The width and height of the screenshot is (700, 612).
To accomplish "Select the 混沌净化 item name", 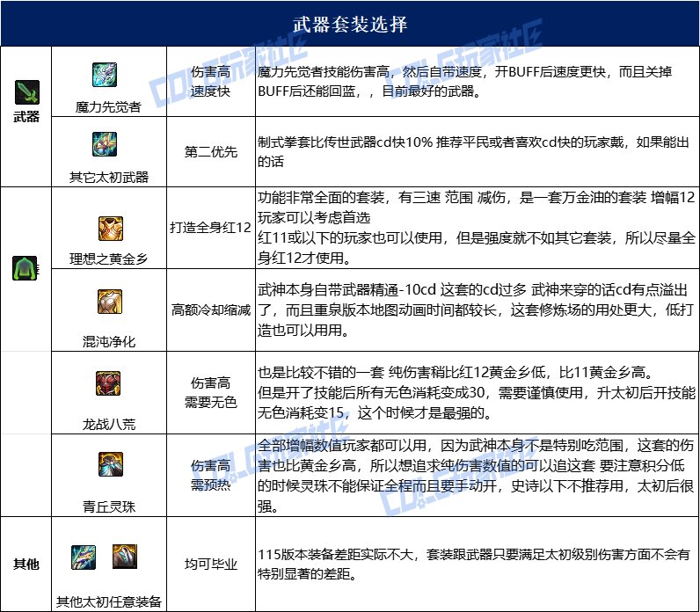I will click(108, 341).
